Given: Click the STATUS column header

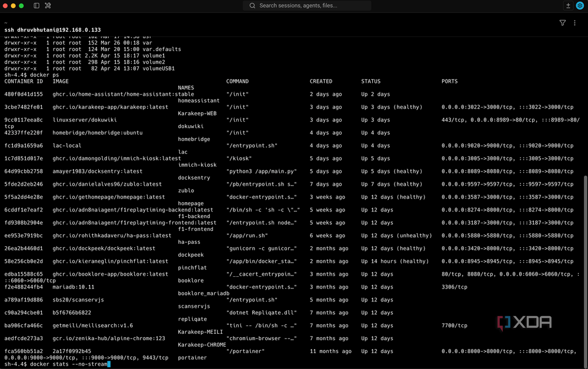Looking at the screenshot, I should [x=371, y=81].
